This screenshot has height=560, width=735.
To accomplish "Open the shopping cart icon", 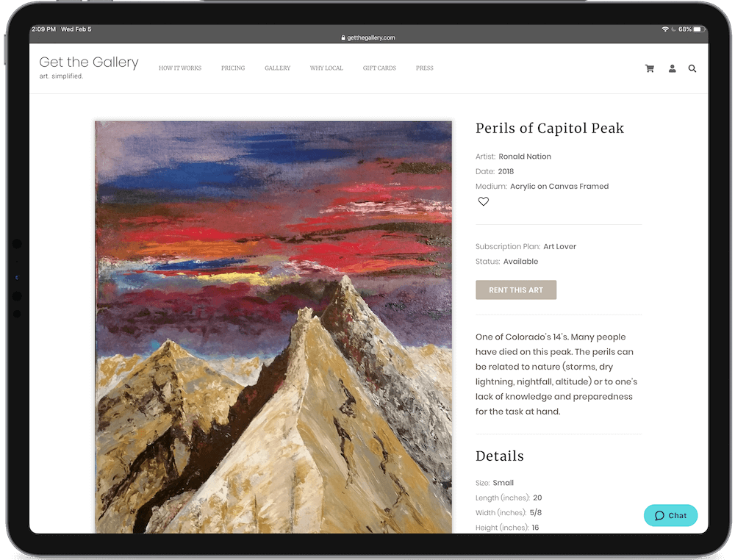I will coord(650,68).
